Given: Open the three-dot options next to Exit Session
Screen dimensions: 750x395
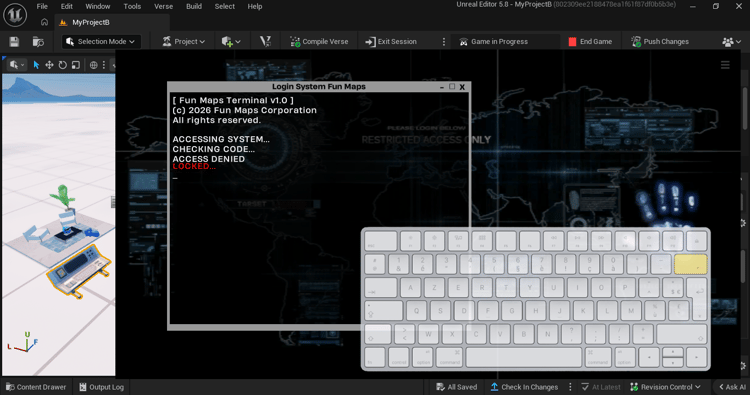Looking at the screenshot, I should [x=443, y=42].
